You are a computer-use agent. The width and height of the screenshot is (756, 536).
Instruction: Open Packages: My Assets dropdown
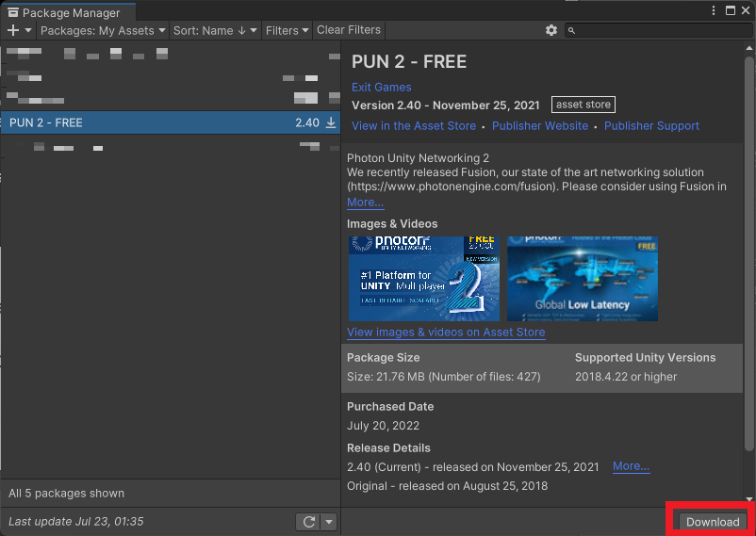(x=103, y=30)
